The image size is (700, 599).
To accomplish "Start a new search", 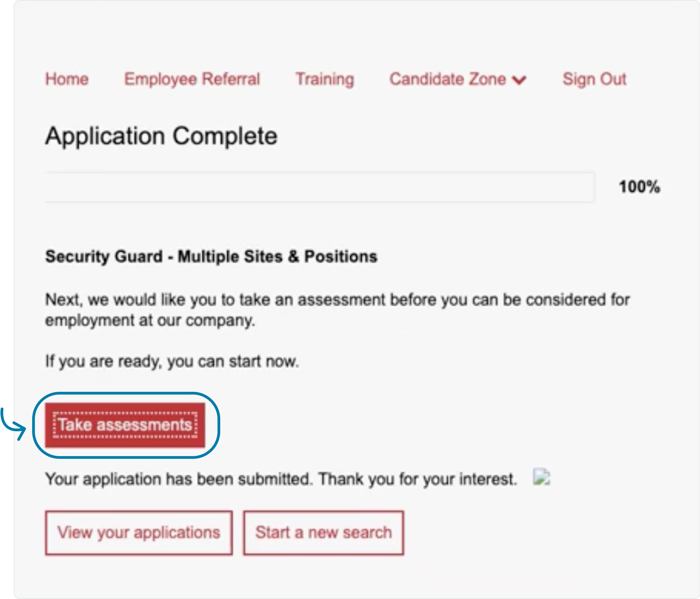I will 323,533.
